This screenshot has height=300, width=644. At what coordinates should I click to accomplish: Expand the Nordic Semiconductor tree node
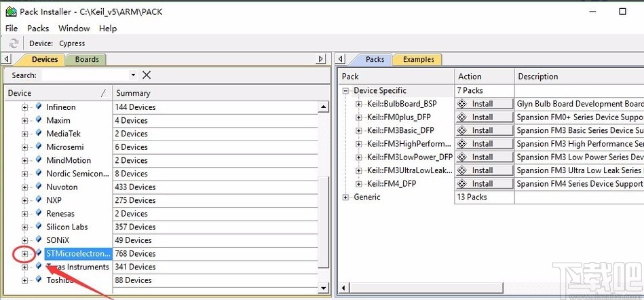(x=24, y=174)
